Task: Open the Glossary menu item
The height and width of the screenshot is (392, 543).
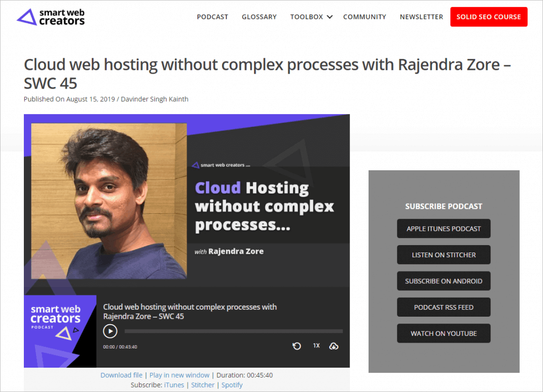Action: [x=259, y=17]
